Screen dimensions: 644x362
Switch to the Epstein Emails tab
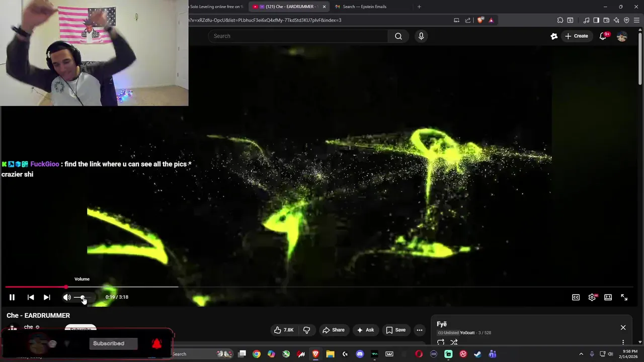pyautogui.click(x=365, y=7)
